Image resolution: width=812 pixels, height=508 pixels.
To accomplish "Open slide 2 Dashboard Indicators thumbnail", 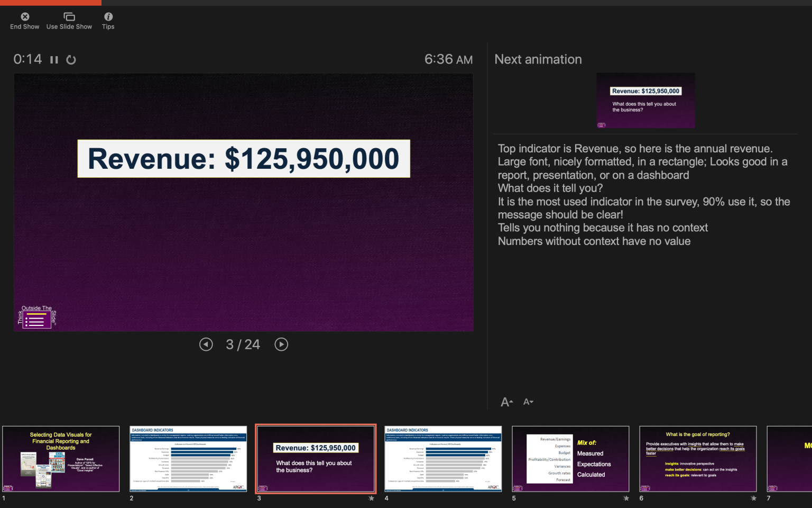I will point(188,458).
